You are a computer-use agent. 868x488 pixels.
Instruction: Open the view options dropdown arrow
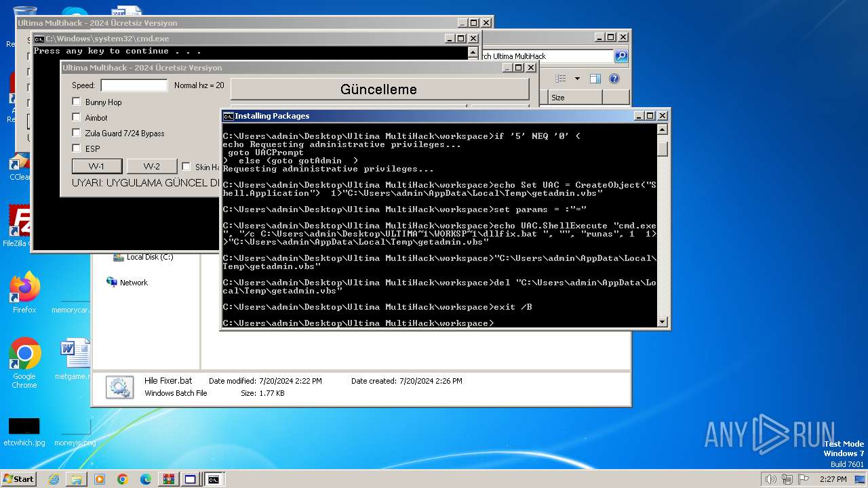pyautogui.click(x=577, y=79)
